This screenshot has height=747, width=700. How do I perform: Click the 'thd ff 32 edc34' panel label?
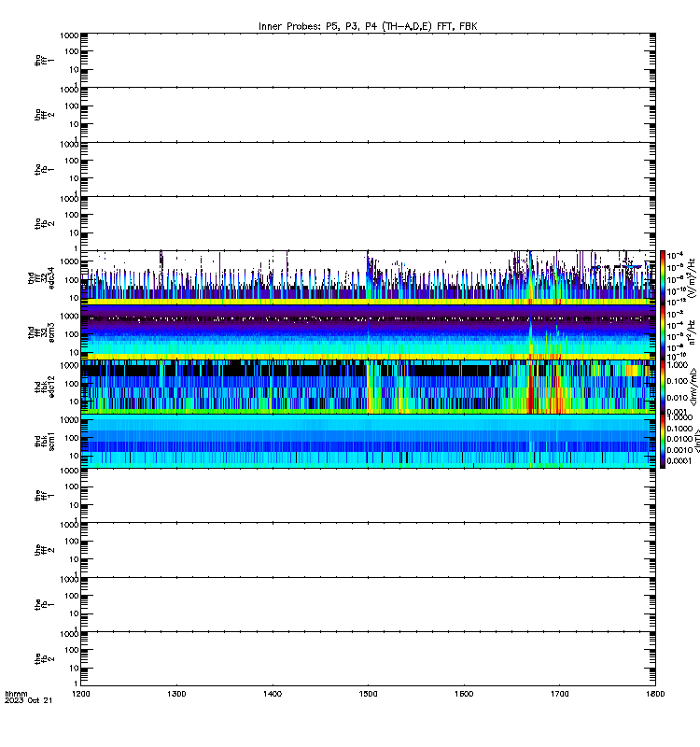coord(41,277)
